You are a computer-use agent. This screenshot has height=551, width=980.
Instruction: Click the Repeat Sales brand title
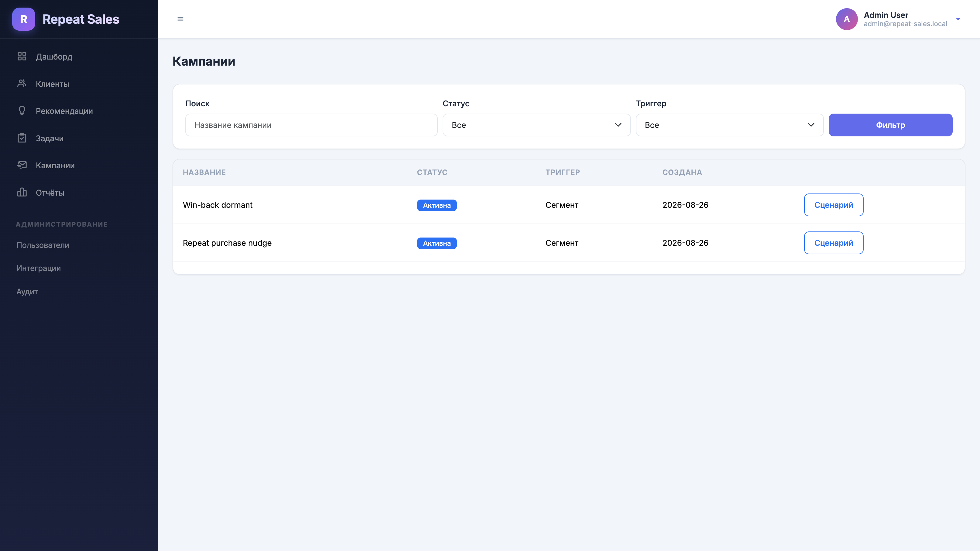pyautogui.click(x=81, y=19)
